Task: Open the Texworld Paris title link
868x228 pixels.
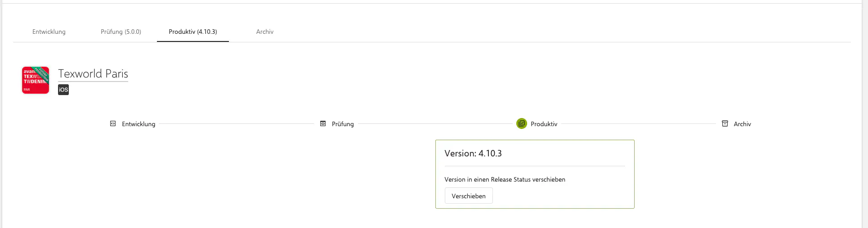Action: click(x=93, y=74)
